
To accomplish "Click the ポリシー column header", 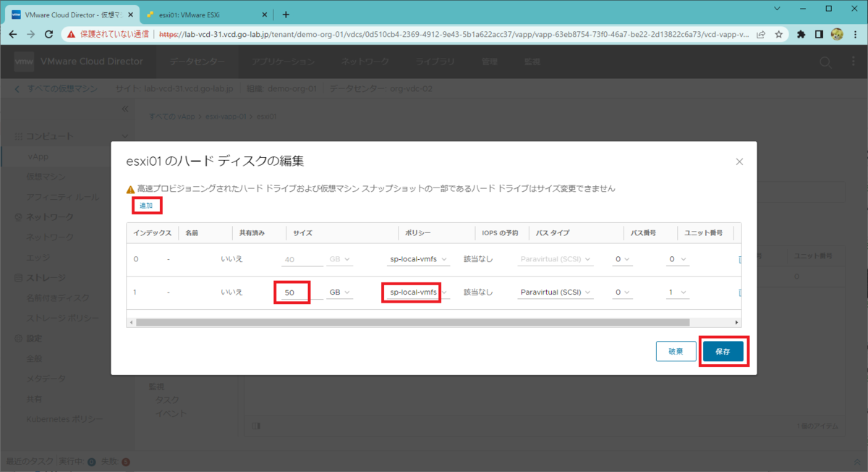I will pos(417,233).
